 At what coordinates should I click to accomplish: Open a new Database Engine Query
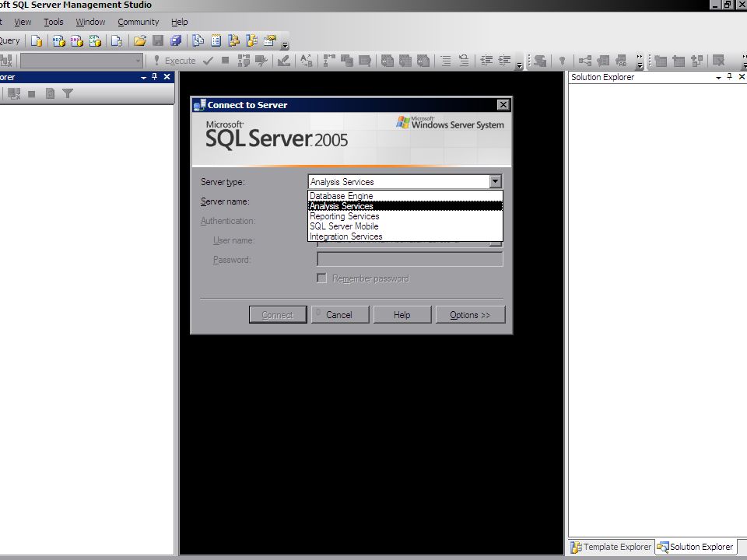click(37, 41)
